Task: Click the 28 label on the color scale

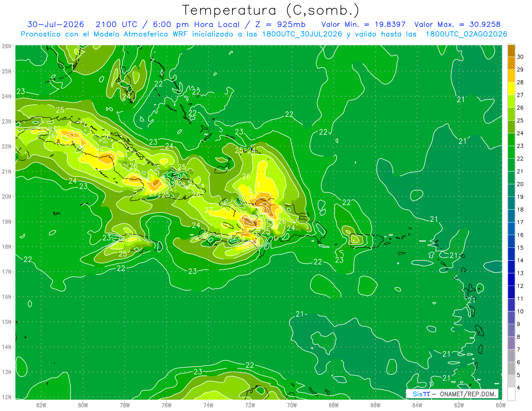Action: pyautogui.click(x=520, y=82)
